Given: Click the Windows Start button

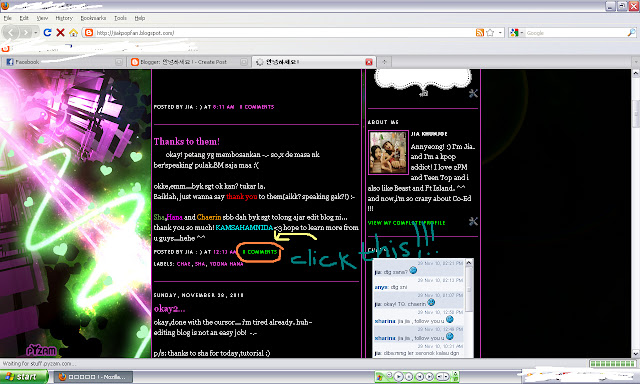Looking at the screenshot, I should pyautogui.click(x=24, y=377).
